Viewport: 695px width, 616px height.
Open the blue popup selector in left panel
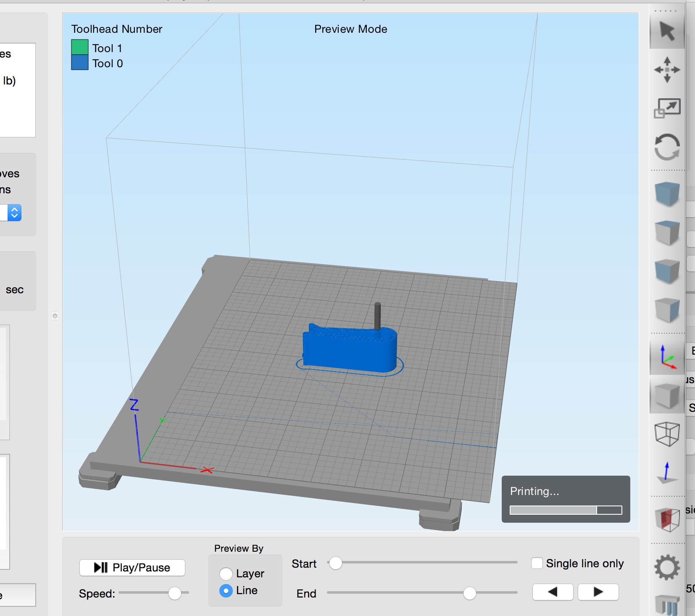coord(14,213)
